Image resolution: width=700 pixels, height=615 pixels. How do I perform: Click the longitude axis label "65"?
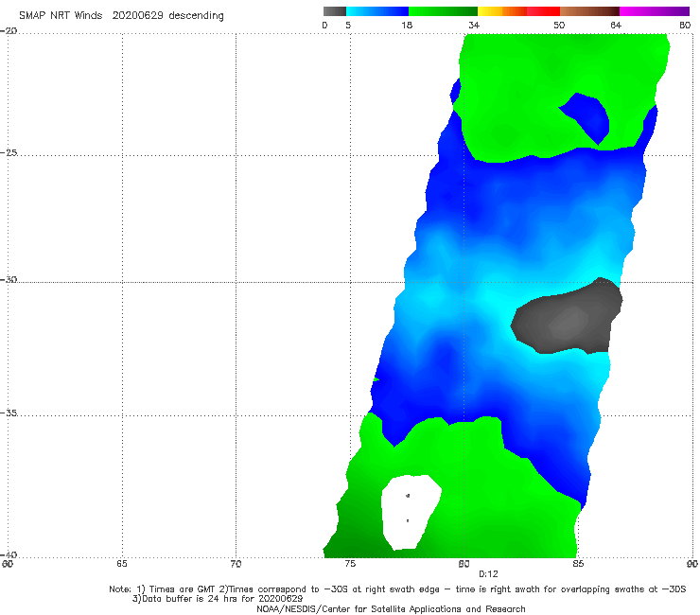(122, 564)
